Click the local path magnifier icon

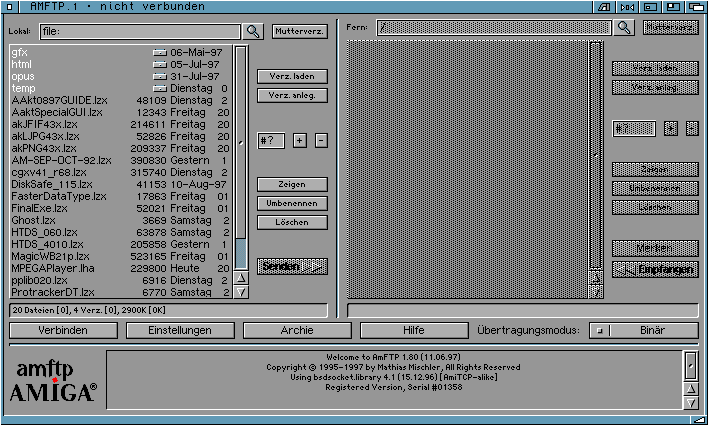[253, 31]
